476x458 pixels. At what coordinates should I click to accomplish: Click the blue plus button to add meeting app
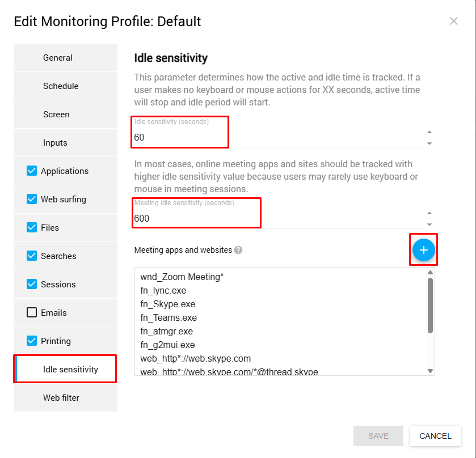[423, 250]
